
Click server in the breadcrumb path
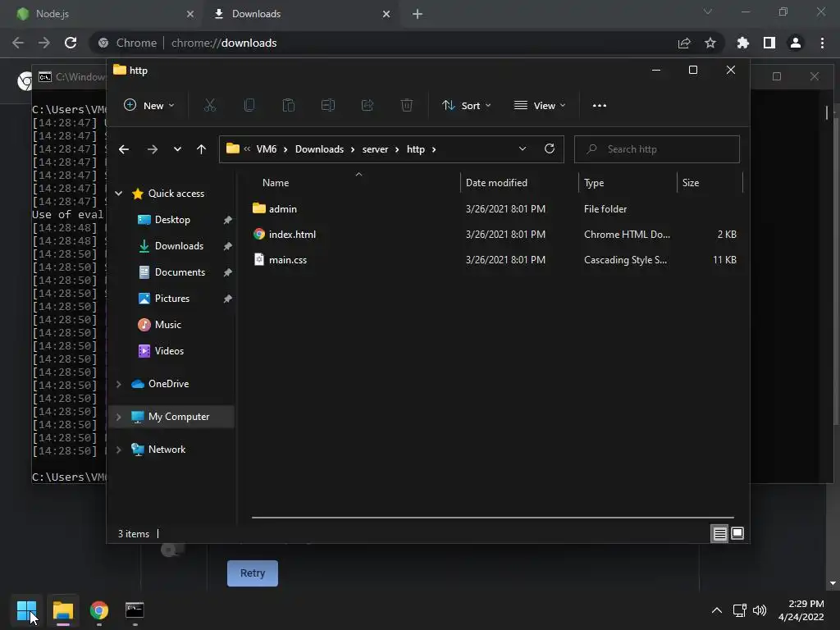click(x=375, y=149)
